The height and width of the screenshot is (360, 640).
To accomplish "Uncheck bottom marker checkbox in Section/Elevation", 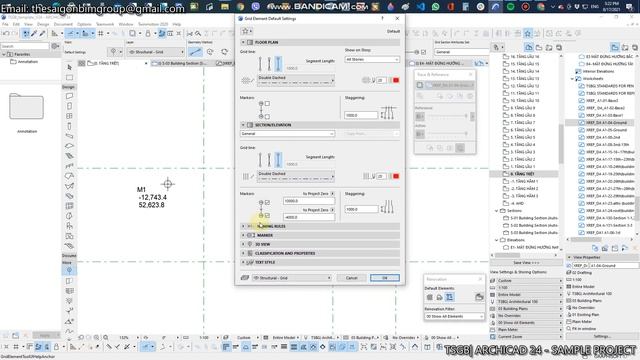I will [267, 215].
